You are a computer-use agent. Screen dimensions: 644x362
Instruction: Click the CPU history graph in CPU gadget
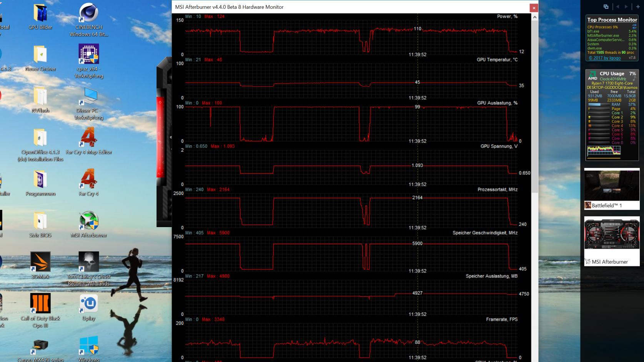point(604,151)
